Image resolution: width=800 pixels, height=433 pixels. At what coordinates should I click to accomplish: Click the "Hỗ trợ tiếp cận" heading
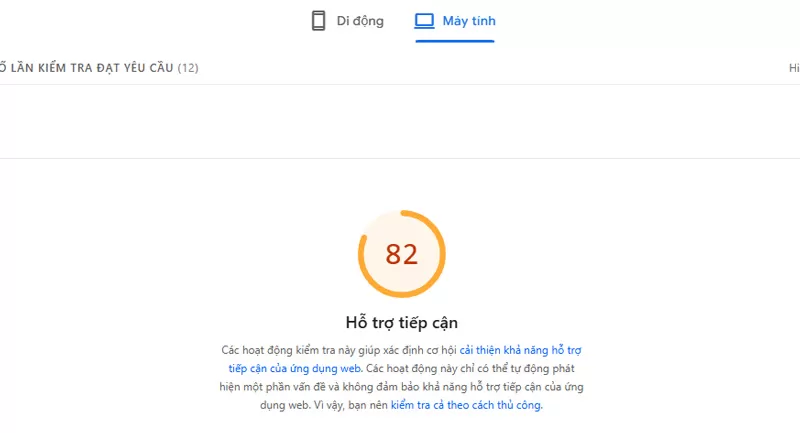(x=401, y=322)
